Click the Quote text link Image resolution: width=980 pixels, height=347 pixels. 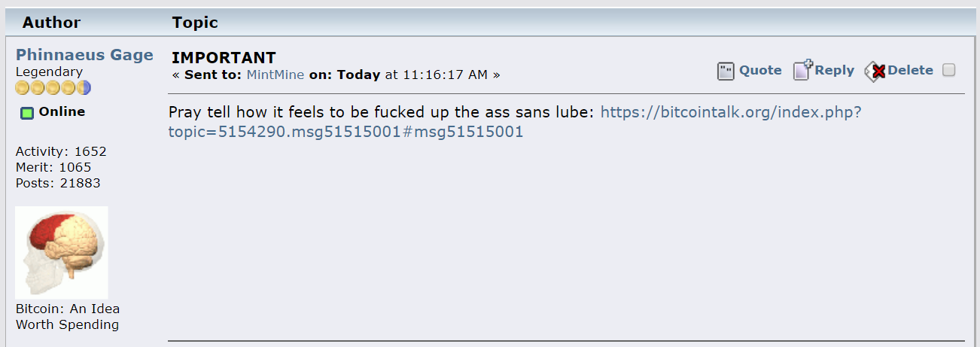(760, 70)
